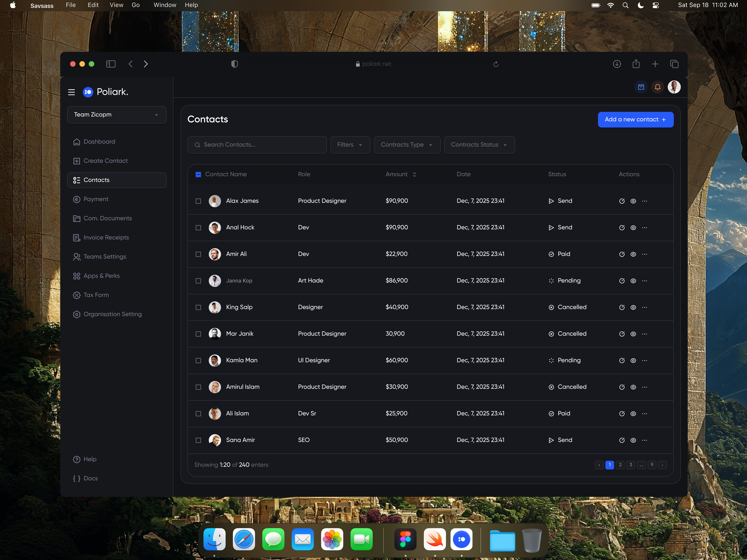Open Swift app from the dock
The image size is (747, 560).
coord(435,539)
